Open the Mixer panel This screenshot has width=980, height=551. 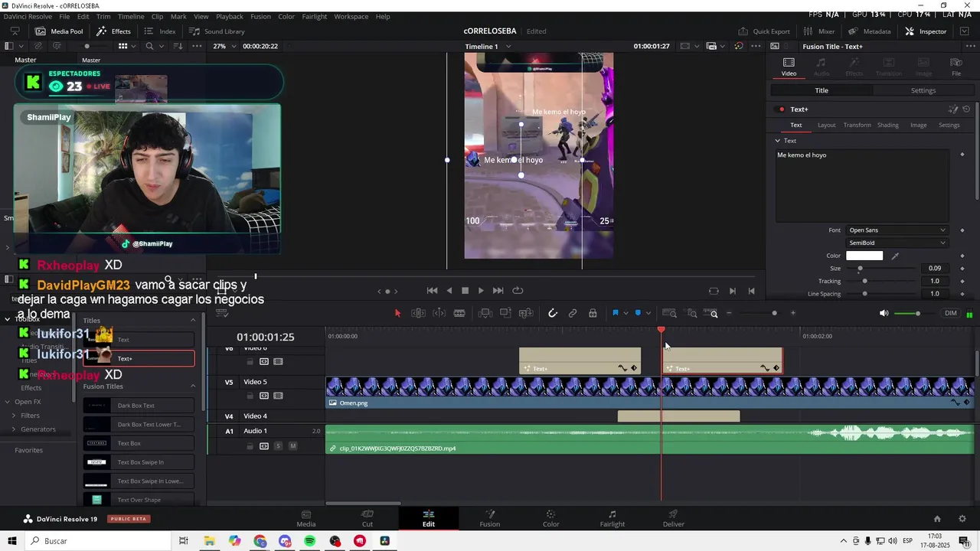(819, 31)
